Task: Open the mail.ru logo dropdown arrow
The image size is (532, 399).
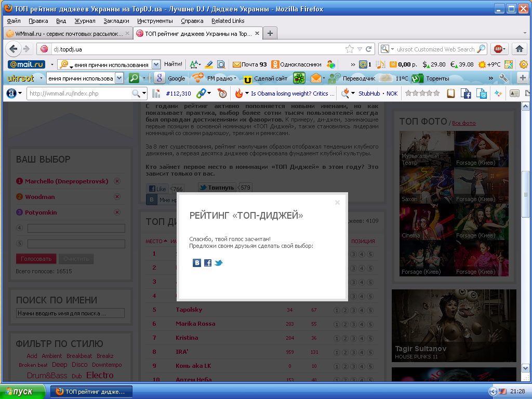Action: point(52,64)
